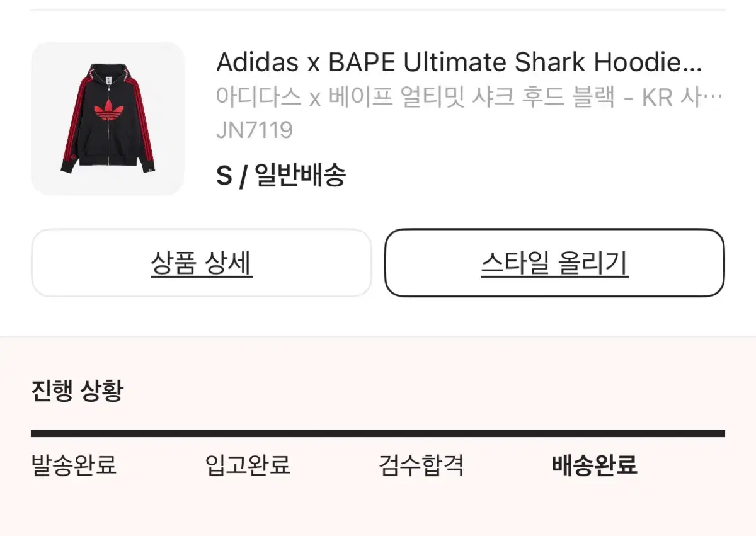Tap the 일반배송 delivery type text

[x=301, y=176]
